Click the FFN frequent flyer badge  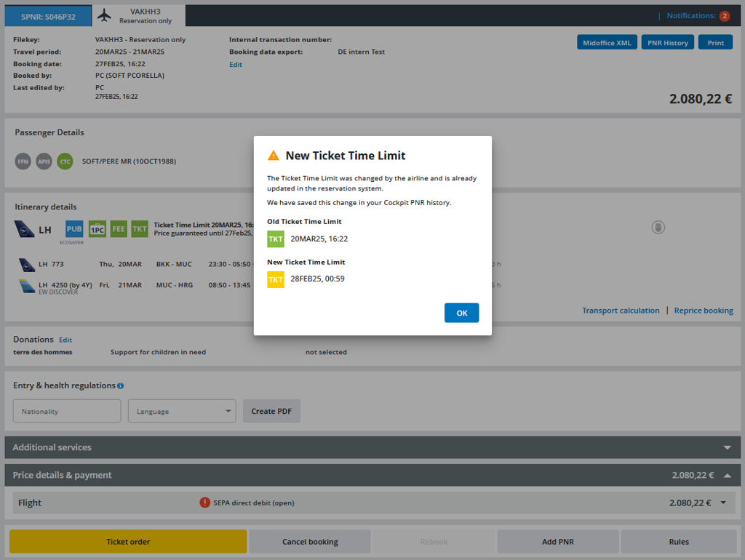(23, 161)
